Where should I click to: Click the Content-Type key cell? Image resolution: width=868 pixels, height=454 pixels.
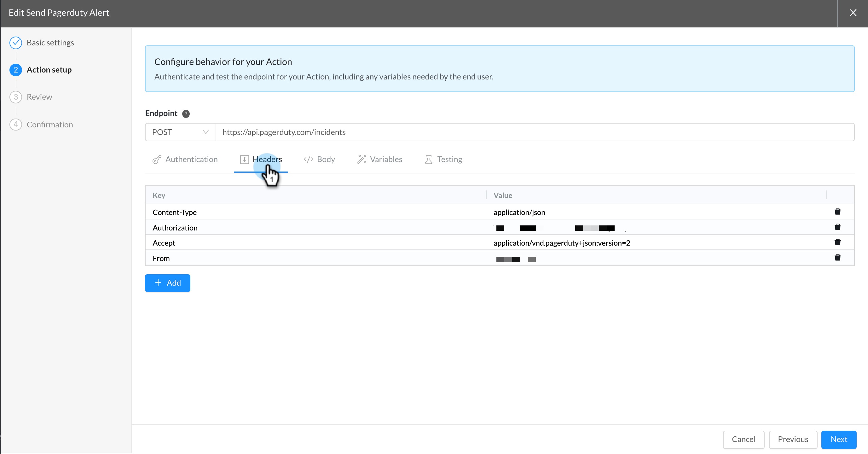(x=316, y=212)
